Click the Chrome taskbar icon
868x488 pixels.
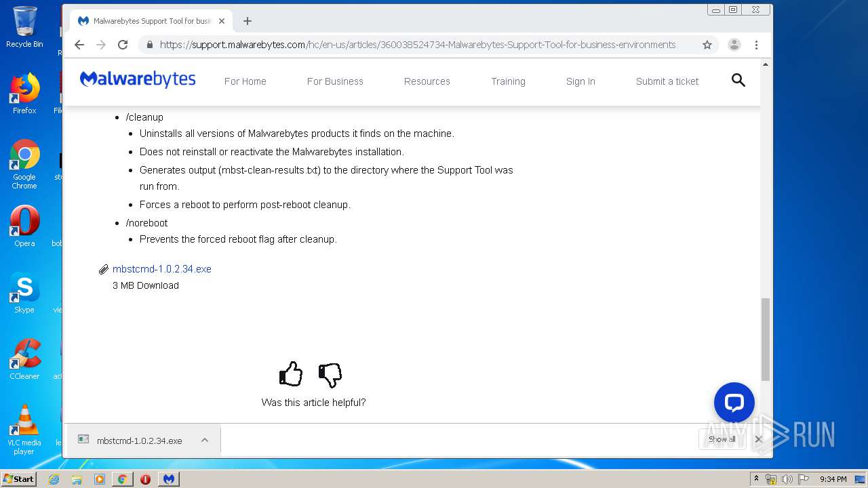click(x=122, y=479)
